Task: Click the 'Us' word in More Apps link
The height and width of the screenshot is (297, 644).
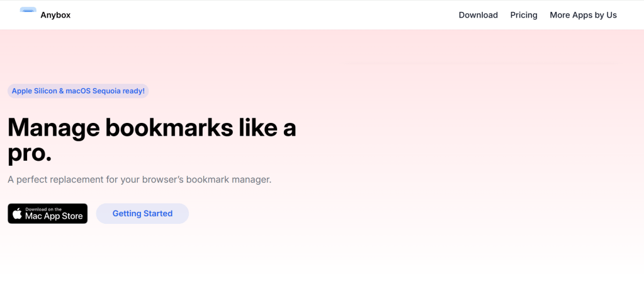Action: [x=611, y=15]
